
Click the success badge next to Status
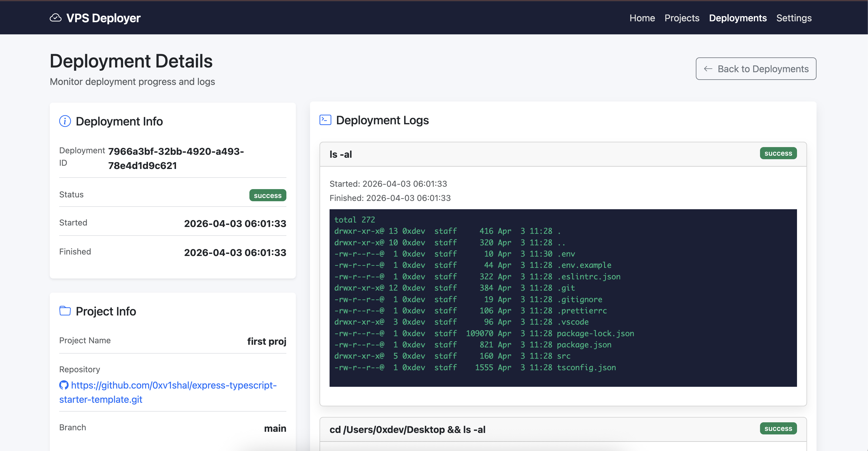pos(267,195)
